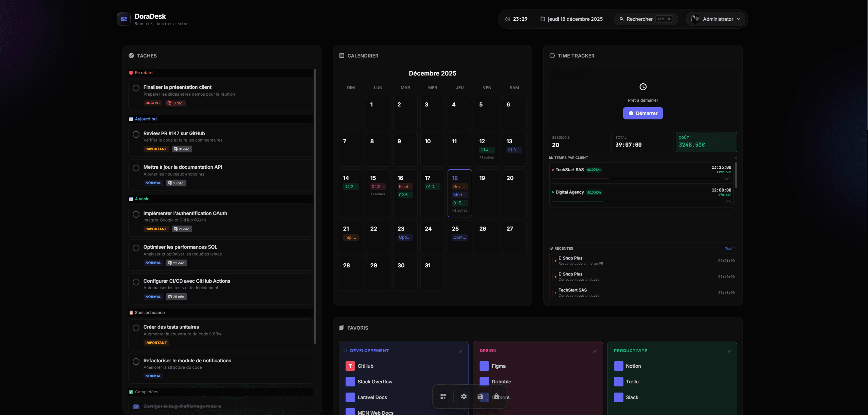The image size is (868, 415).
Task: Click the save layout floppy disk icon
Action: point(480,396)
